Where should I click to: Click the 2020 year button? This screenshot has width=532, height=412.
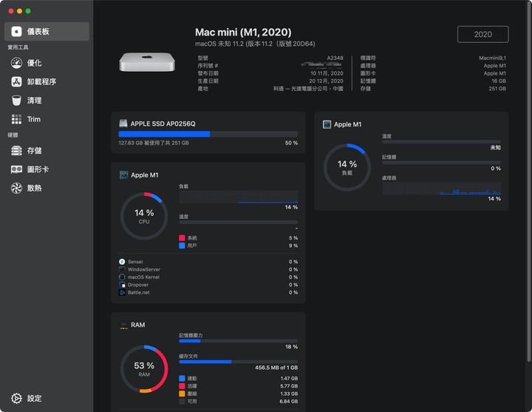pos(482,34)
